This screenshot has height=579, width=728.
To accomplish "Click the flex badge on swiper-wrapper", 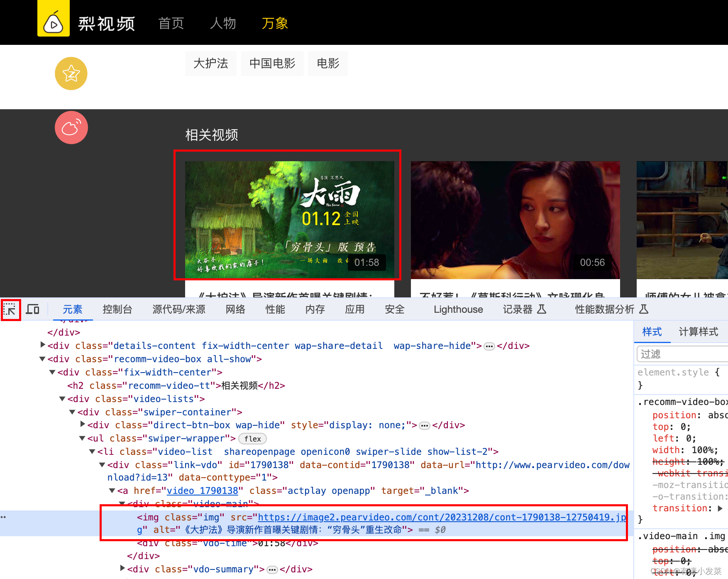I will coord(252,439).
